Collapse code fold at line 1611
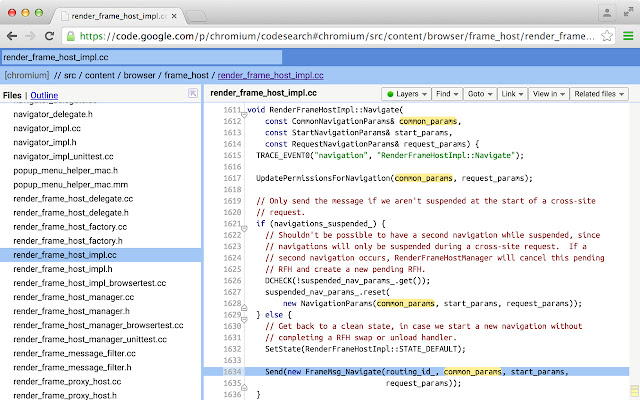The height and width of the screenshot is (400, 640). (244, 115)
